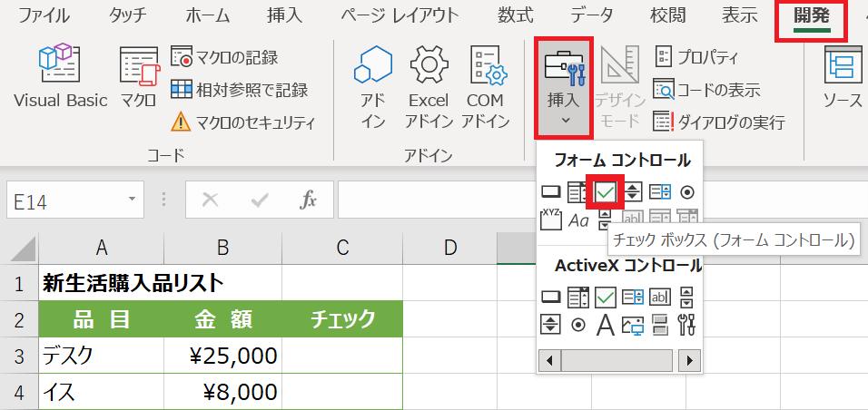Click the プロパティ (Properties) icon
This screenshot has height=410, width=868.
[x=697, y=57]
